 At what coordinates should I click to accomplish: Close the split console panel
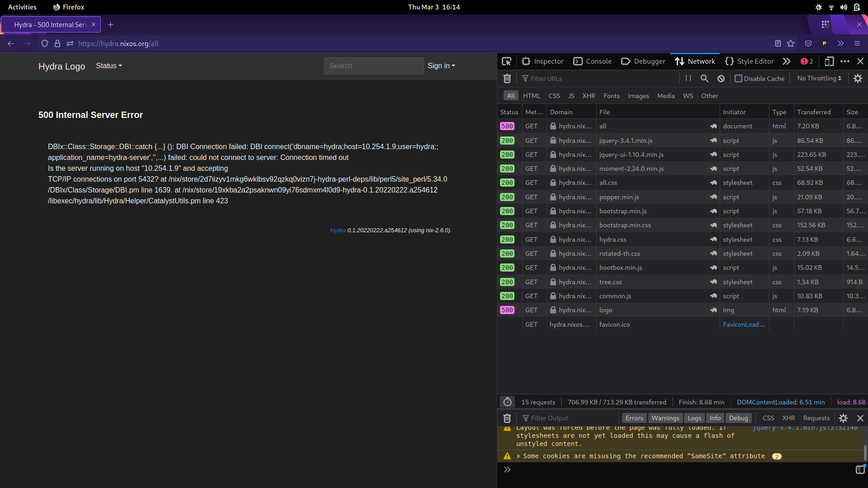[x=860, y=418]
